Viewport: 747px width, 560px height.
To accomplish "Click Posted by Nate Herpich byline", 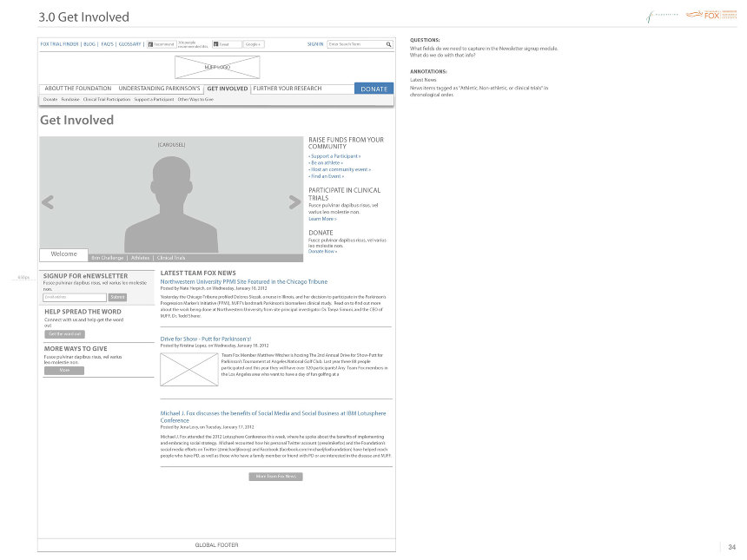I will tap(214, 288).
